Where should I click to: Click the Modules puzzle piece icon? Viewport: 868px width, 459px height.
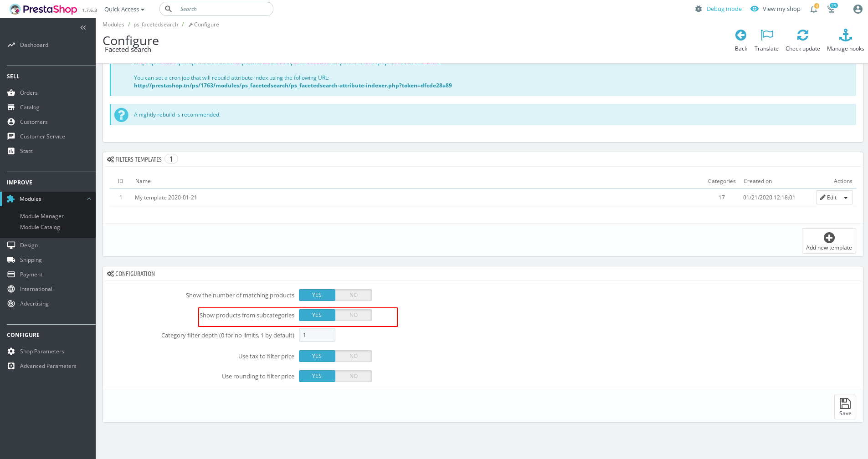click(x=11, y=199)
